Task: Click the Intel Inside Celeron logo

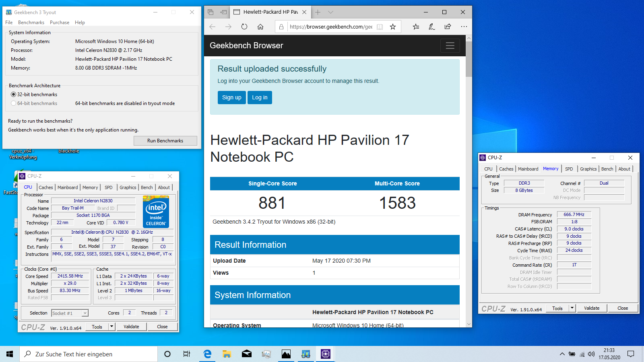Action: 156,212
